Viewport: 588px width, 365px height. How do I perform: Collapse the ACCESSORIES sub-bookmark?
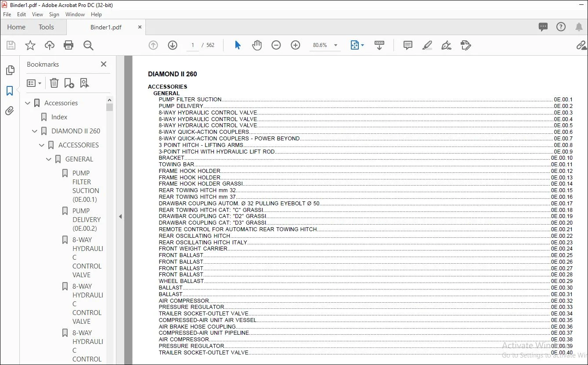pyautogui.click(x=42, y=145)
